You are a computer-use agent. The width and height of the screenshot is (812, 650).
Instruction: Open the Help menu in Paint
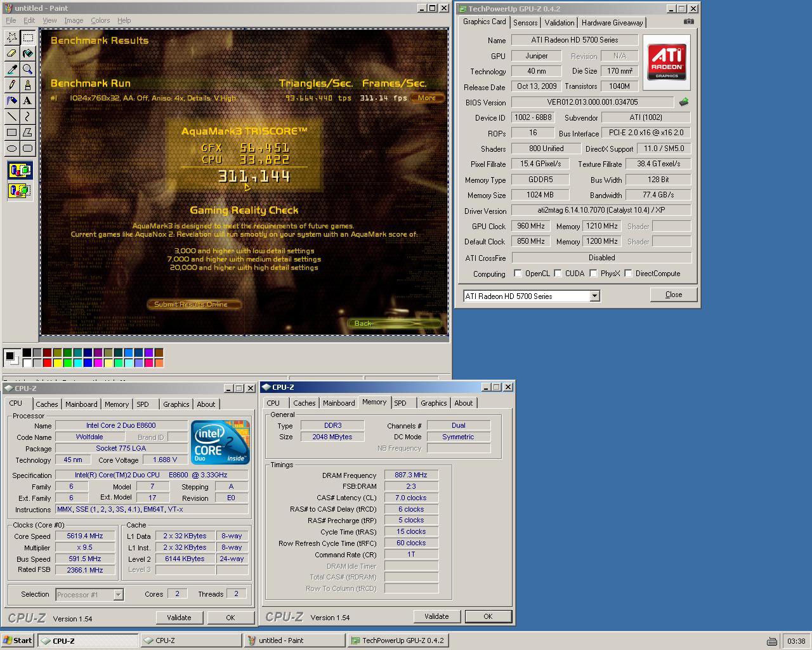click(124, 20)
